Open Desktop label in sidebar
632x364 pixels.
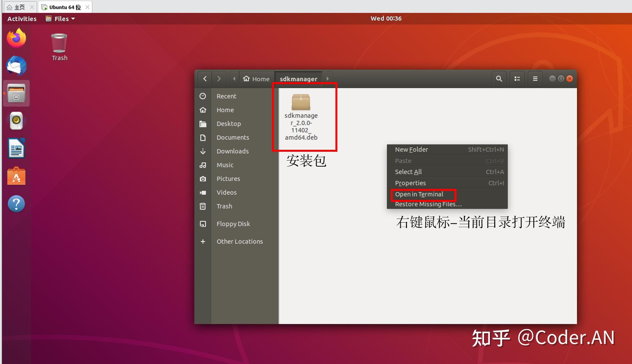tap(229, 124)
